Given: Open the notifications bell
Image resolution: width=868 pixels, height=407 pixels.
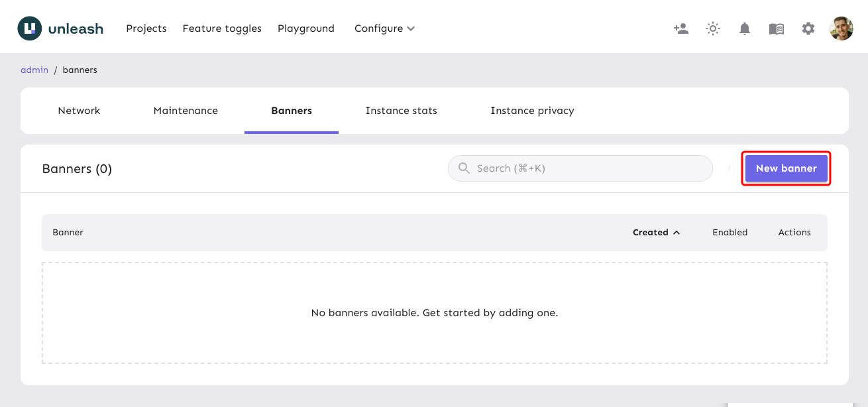Looking at the screenshot, I should click(x=745, y=29).
